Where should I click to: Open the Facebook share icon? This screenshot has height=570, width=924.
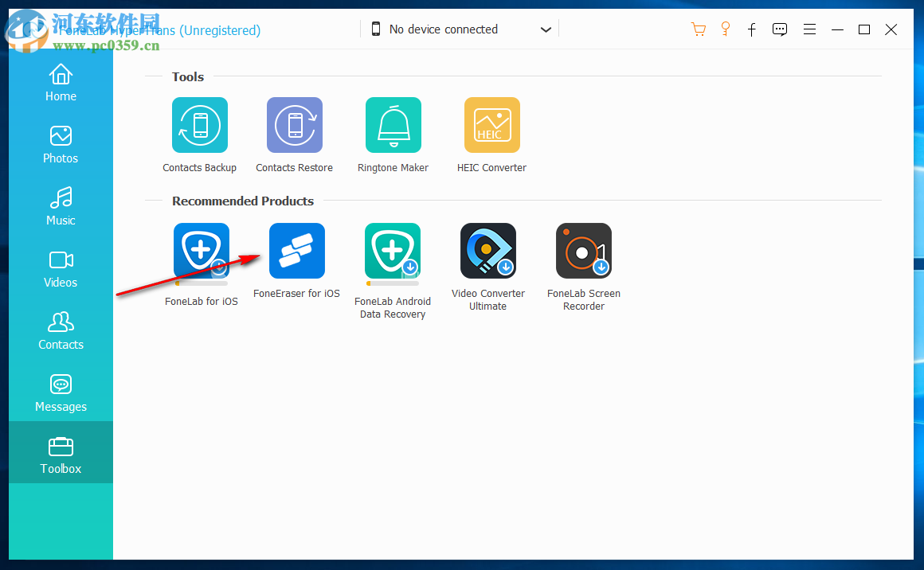click(752, 29)
